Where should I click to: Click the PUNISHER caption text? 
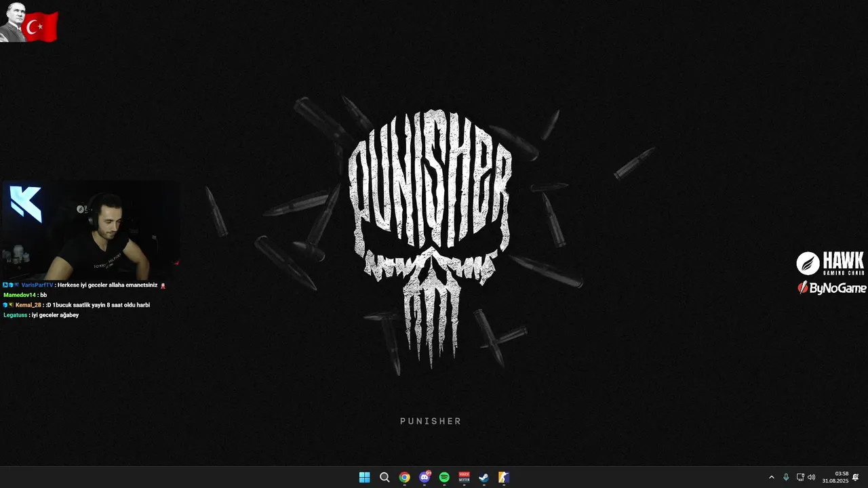[x=431, y=421]
